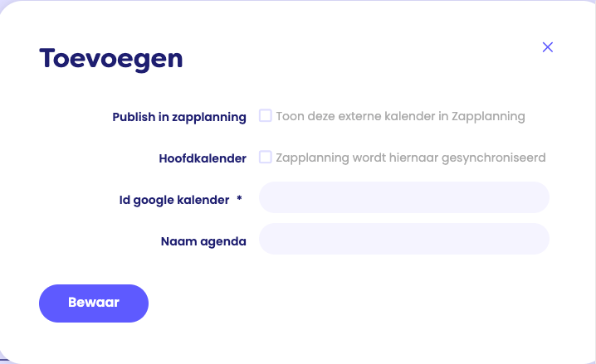Image resolution: width=596 pixels, height=364 pixels.
Task: Click the 'Id google kalender' label
Action: click(x=174, y=200)
